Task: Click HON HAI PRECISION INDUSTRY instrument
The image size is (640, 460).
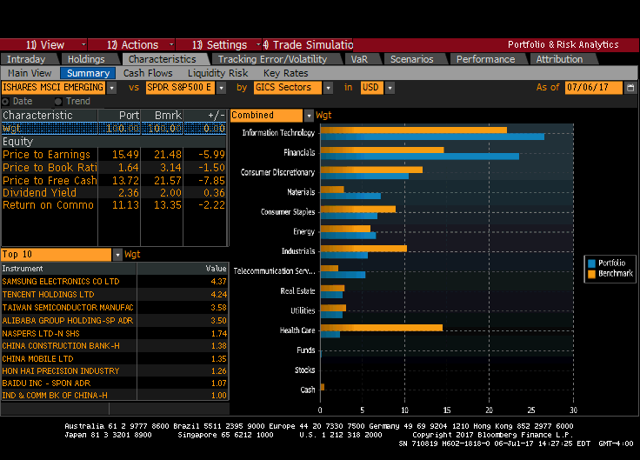Action: click(60, 371)
